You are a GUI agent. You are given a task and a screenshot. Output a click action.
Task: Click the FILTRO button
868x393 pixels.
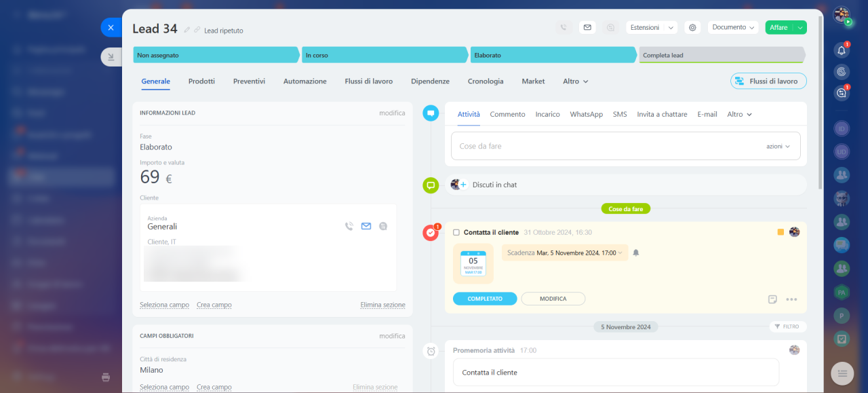[788, 326]
